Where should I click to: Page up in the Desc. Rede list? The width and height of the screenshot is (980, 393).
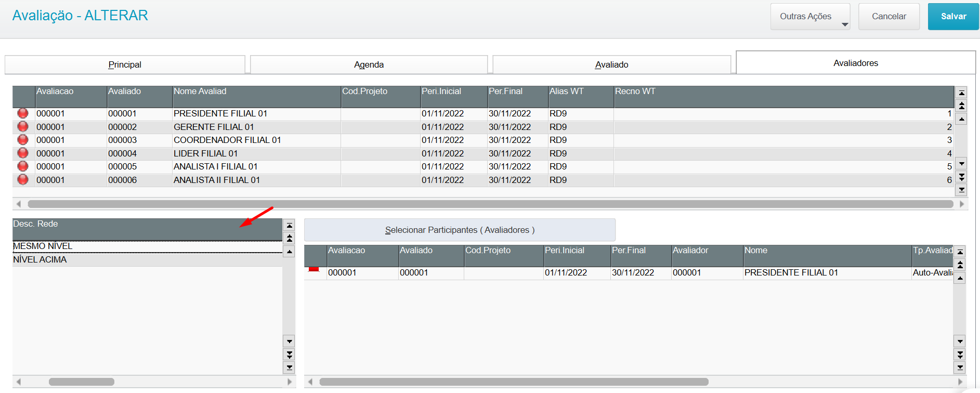[x=290, y=239]
